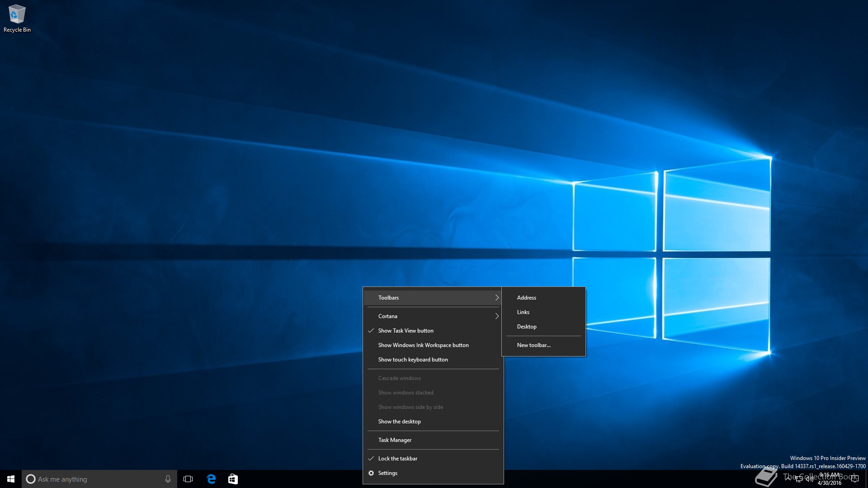Choose Show the desktop
Image resolution: width=868 pixels, height=488 pixels.
coord(433,422)
